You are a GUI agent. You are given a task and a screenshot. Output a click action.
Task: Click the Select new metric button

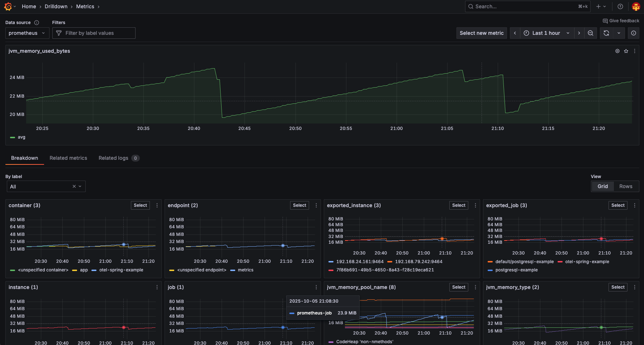482,33
